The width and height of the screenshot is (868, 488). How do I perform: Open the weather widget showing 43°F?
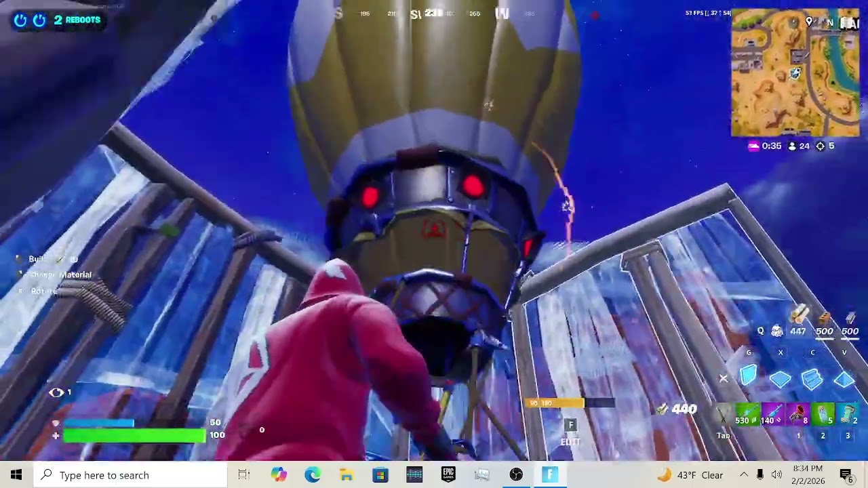coord(690,475)
